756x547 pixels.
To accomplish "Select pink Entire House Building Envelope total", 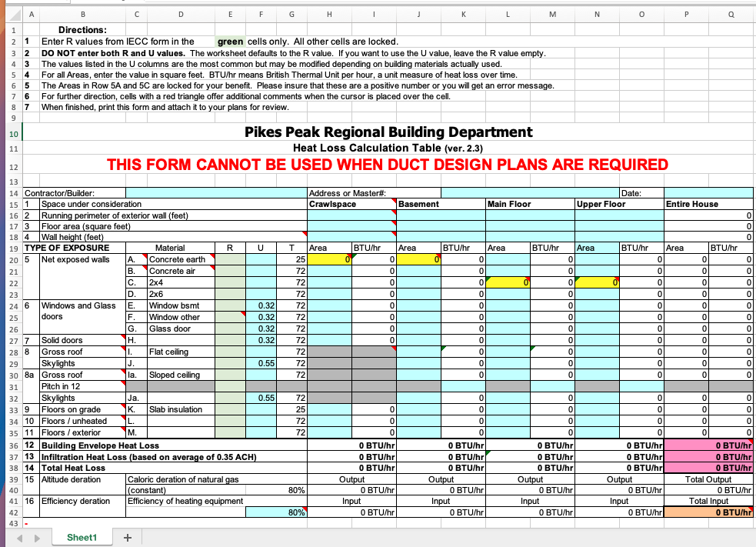I will point(708,445).
